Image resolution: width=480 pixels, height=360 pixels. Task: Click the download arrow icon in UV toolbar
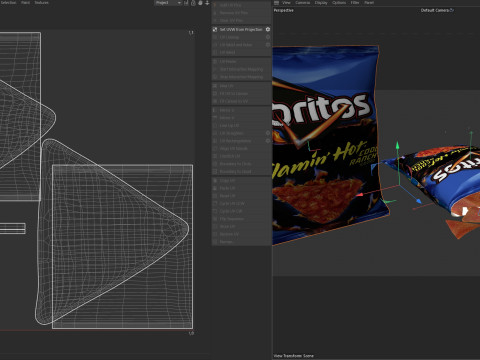click(207, 3)
